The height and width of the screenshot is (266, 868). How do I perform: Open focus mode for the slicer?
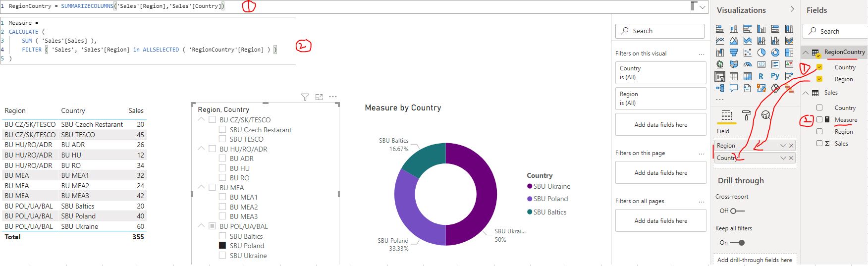coord(319,97)
